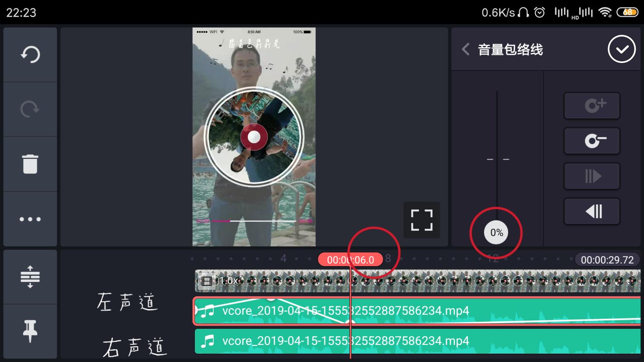
Task: Jump to next keyframe icon
Action: pos(592,176)
